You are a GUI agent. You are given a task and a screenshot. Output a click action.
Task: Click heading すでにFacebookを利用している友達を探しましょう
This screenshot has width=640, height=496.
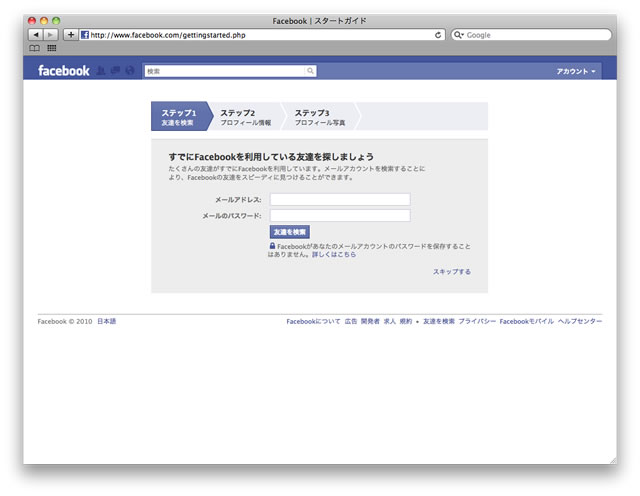pyautogui.click(x=271, y=157)
